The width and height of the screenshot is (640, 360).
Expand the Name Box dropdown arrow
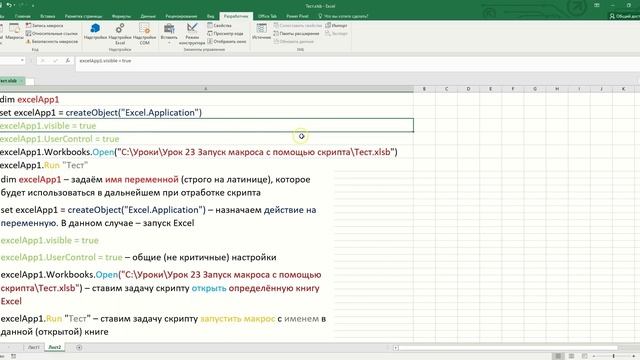[22, 60]
